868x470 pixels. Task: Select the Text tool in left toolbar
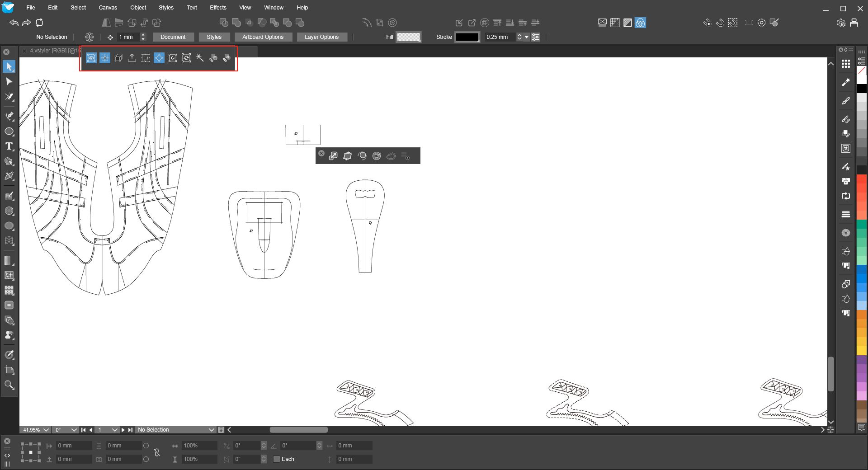[x=9, y=146]
